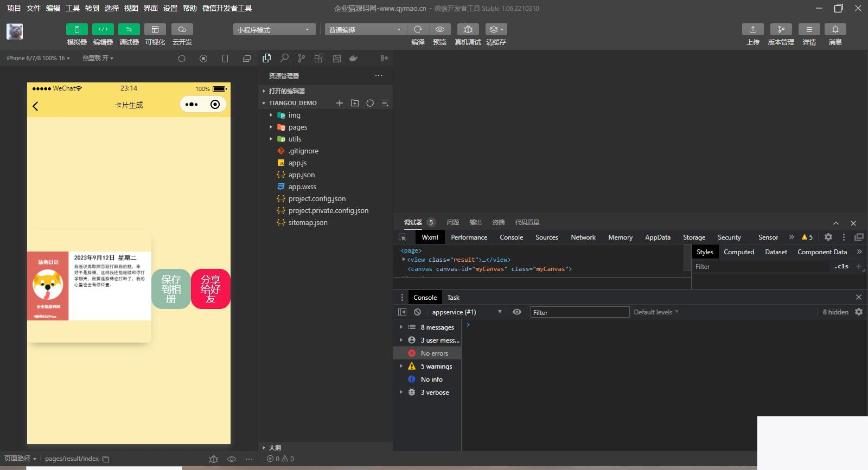Click the upload icon in toolbar
The width and height of the screenshot is (868, 470).
coord(752,29)
